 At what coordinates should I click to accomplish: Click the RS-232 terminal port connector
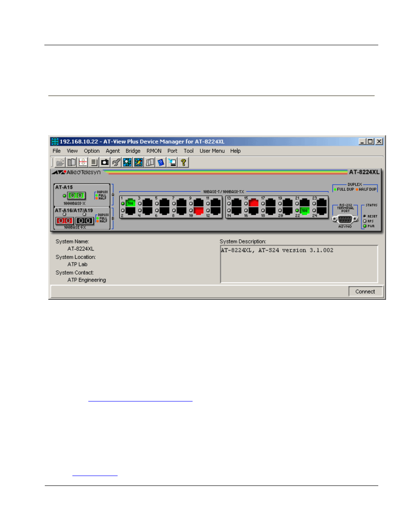[x=345, y=219]
